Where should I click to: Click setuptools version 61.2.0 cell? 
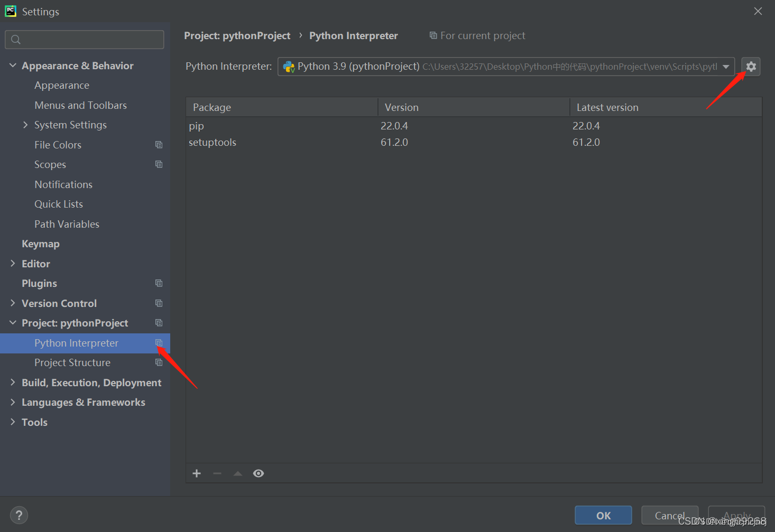tap(394, 142)
